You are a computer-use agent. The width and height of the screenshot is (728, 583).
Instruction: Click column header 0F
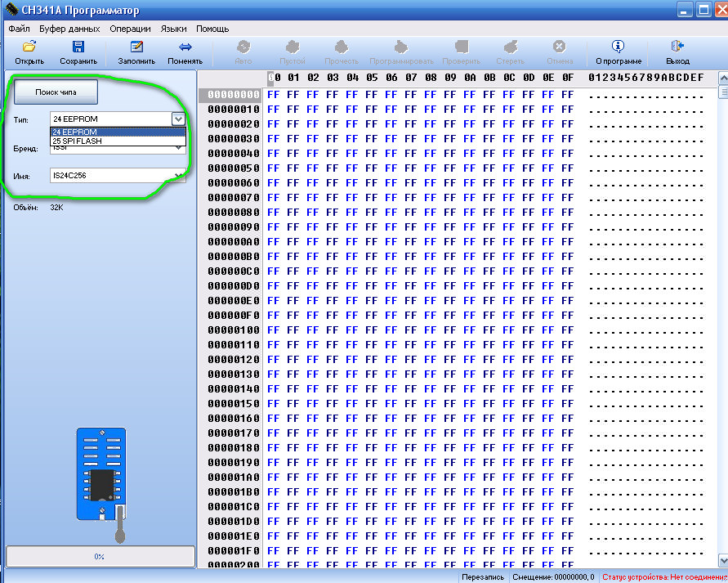tap(568, 78)
